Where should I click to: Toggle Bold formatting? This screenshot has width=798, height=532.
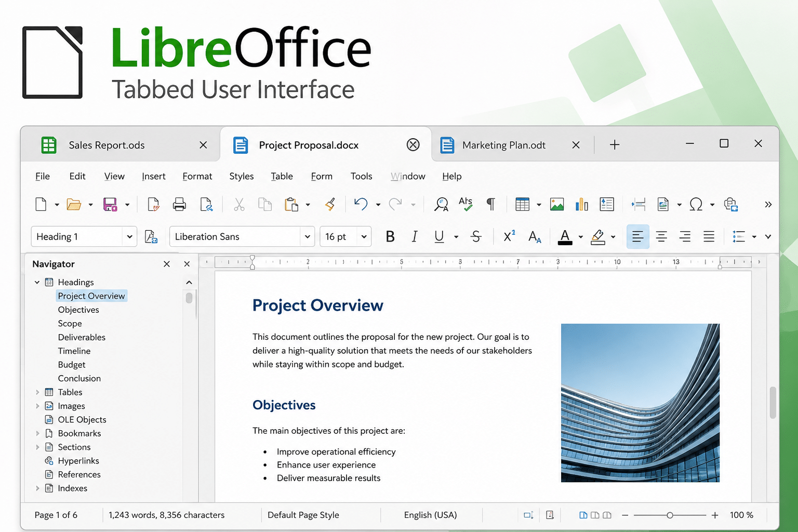coord(390,236)
